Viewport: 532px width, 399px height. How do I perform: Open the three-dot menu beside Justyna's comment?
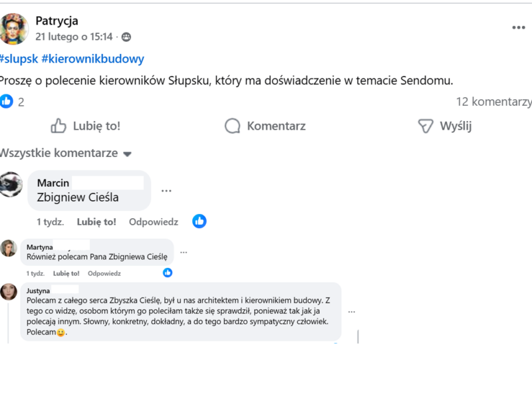point(351,311)
